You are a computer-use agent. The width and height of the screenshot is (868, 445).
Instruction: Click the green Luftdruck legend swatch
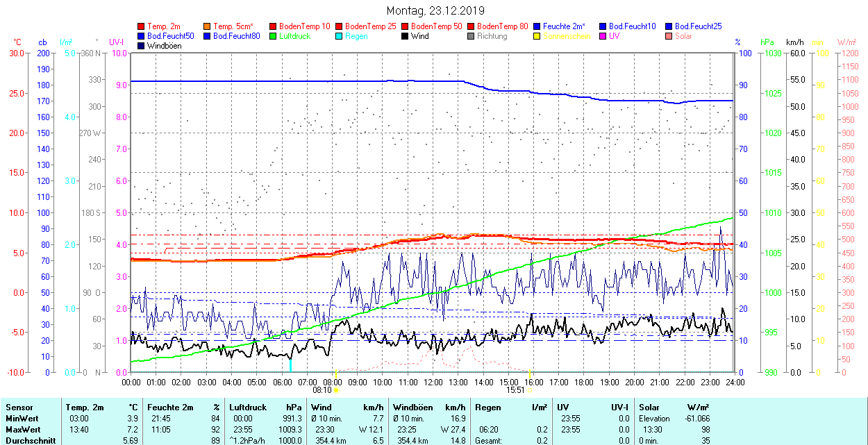(273, 36)
